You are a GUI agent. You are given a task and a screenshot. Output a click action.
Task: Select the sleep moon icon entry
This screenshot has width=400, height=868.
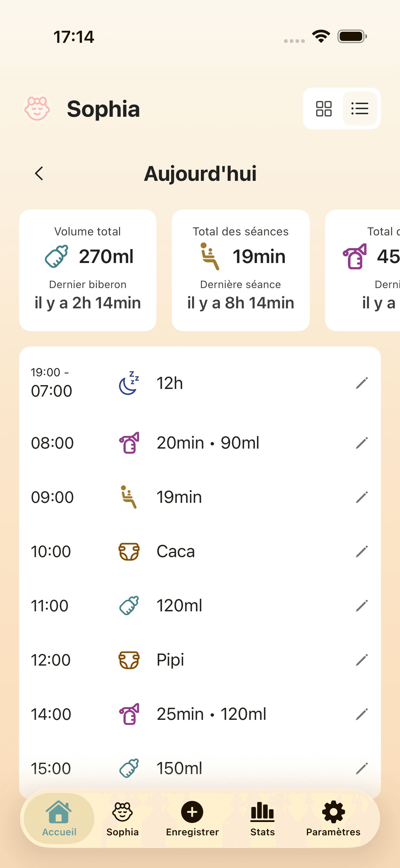129,383
